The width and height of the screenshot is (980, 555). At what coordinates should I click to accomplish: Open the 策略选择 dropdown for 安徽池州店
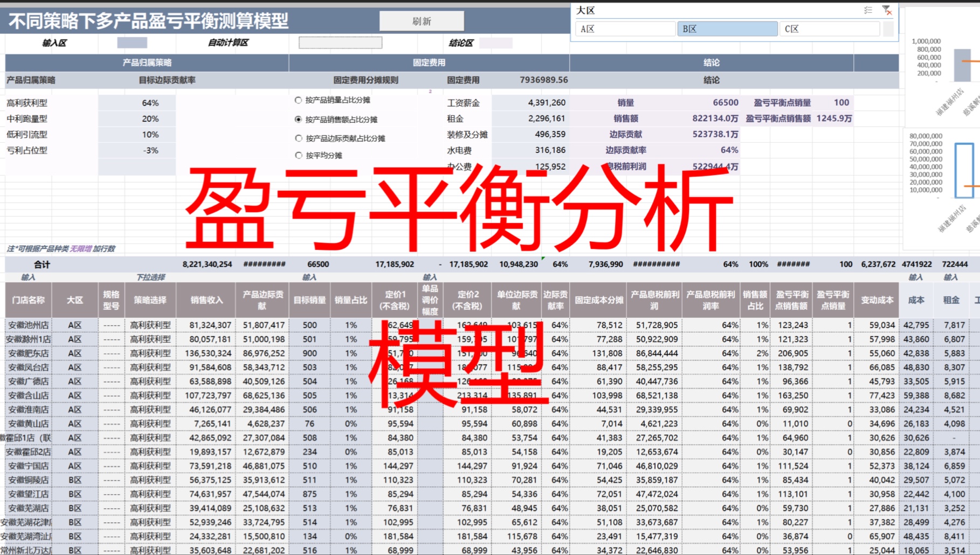tap(151, 325)
